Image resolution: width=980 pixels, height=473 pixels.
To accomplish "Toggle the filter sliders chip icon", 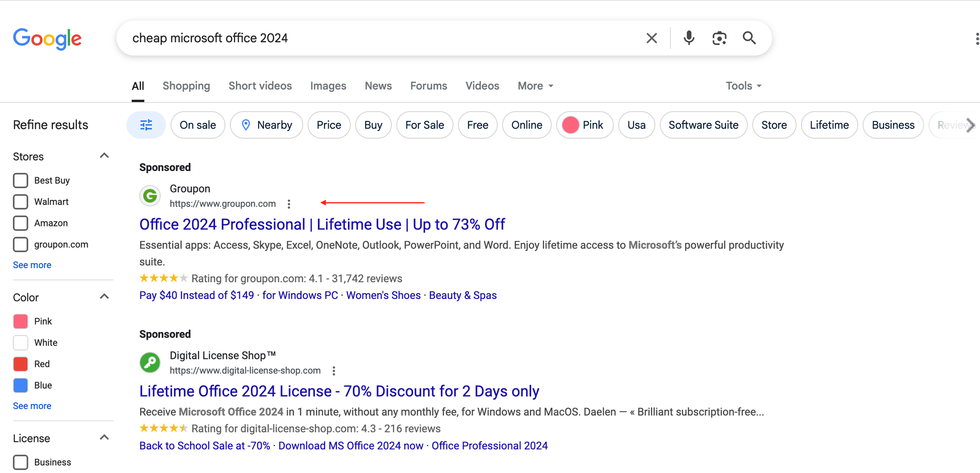I will pyautogui.click(x=146, y=125).
